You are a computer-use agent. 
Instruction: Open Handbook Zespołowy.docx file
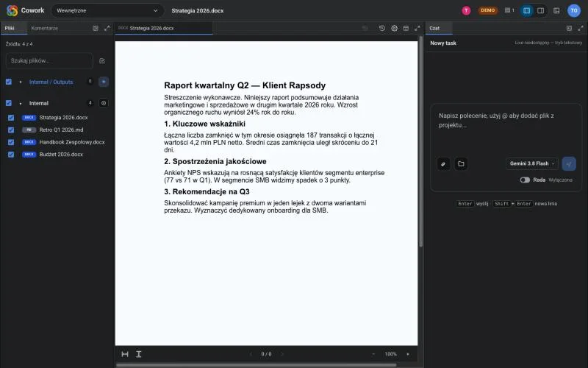pyautogui.click(x=72, y=142)
